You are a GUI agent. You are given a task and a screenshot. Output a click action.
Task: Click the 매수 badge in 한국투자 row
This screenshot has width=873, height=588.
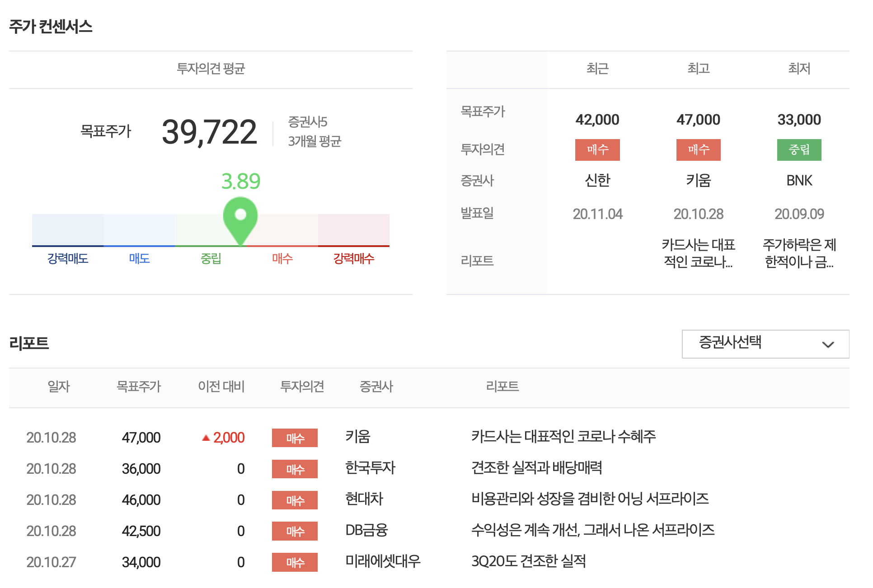pyautogui.click(x=295, y=469)
